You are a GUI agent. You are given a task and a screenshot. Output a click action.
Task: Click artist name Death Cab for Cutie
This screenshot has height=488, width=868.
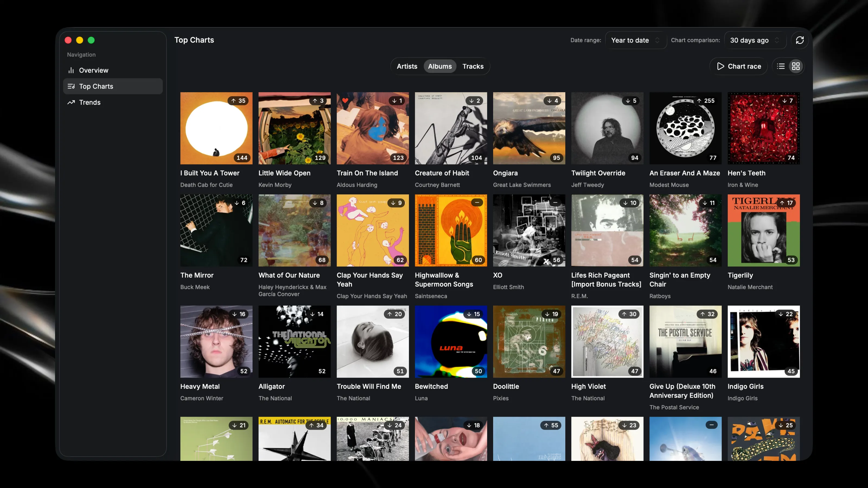[x=206, y=185]
